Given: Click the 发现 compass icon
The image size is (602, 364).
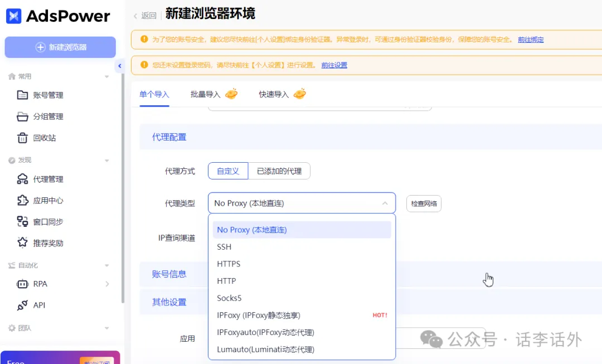Looking at the screenshot, I should click(12, 160).
